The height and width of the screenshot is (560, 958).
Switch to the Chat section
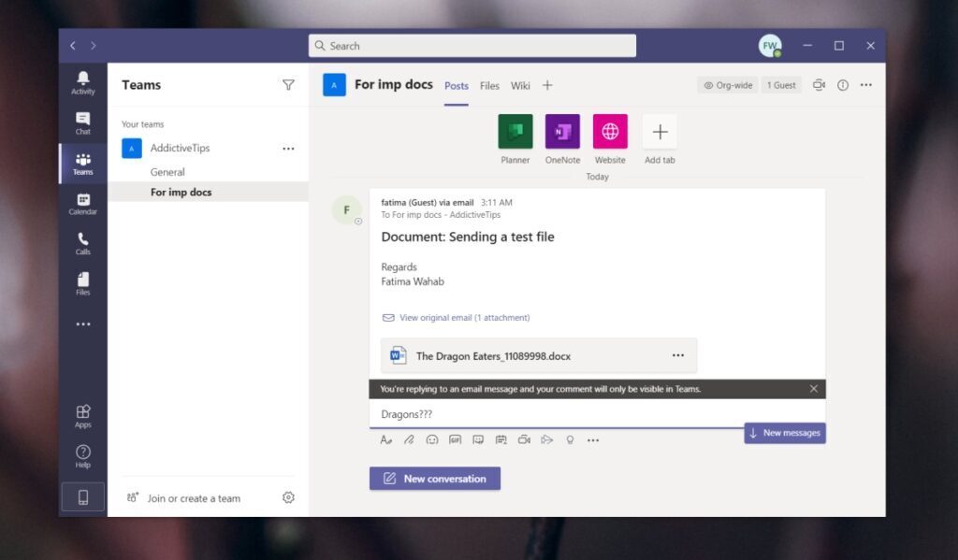(82, 122)
